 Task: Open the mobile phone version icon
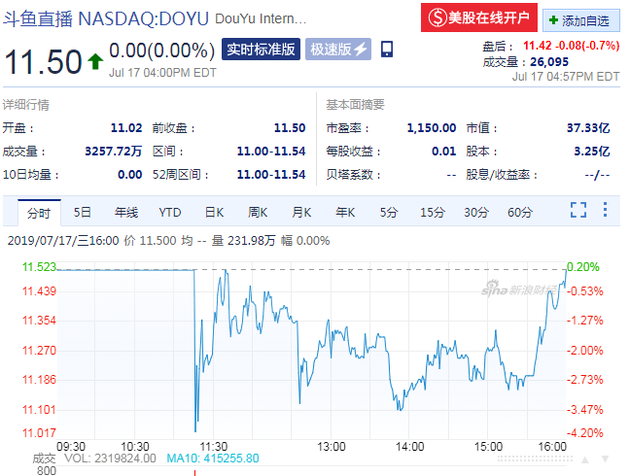(387, 49)
